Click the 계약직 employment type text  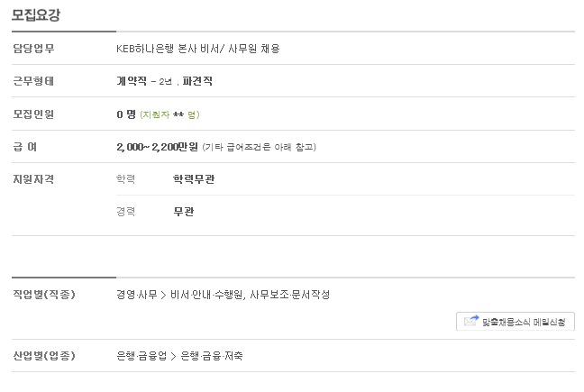[132, 81]
